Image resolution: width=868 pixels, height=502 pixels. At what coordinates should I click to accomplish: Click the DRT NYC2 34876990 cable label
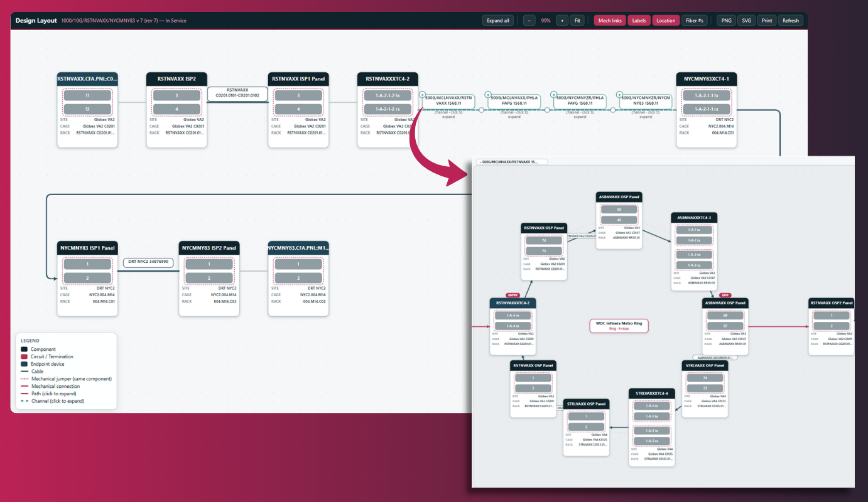click(148, 262)
